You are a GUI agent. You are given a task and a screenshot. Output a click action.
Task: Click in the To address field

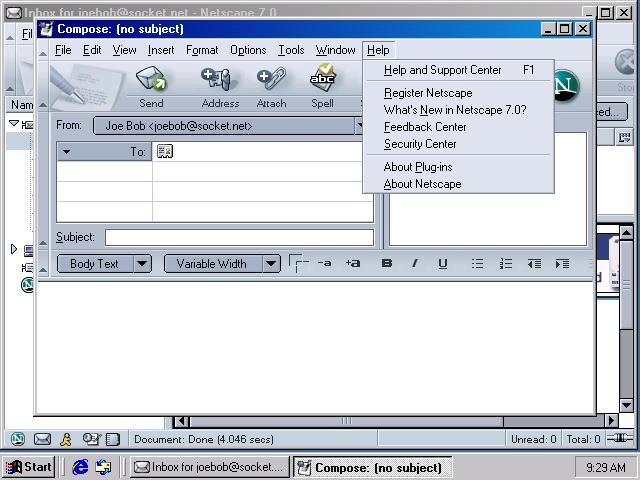click(263, 151)
